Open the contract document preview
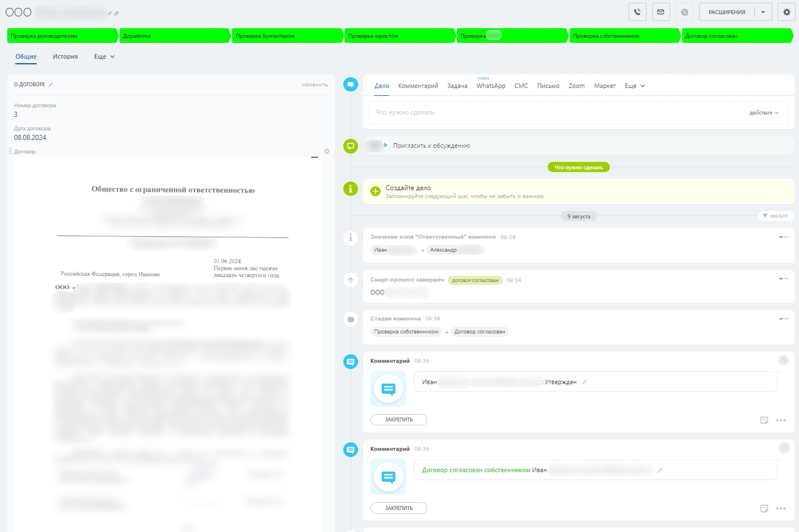Image resolution: width=799 pixels, height=532 pixels. [x=167, y=344]
